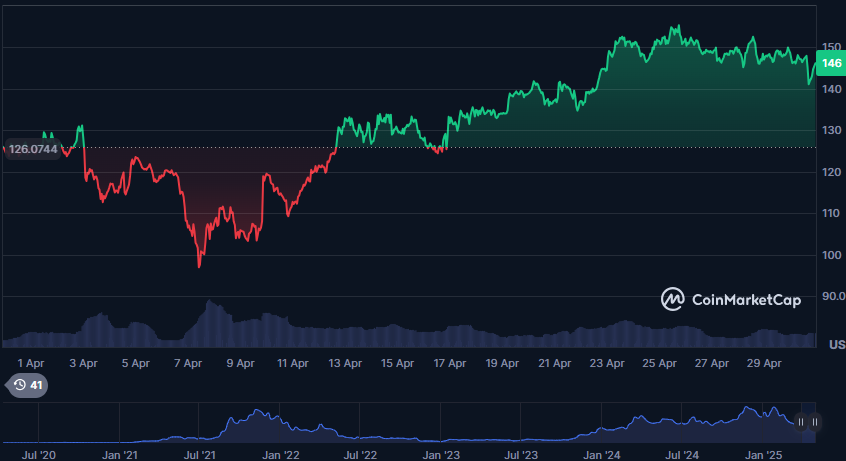The image size is (846, 461).
Task: Click the 150 price axis label
Action: (832, 47)
